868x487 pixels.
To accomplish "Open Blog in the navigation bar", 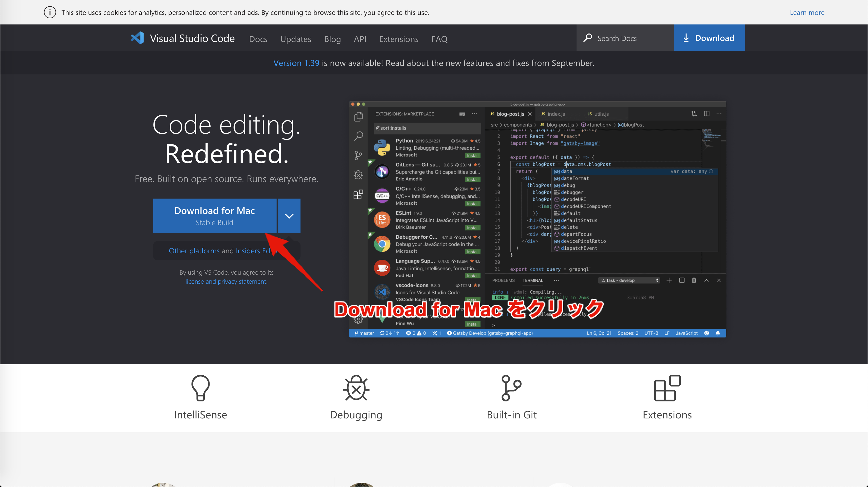I will click(333, 39).
